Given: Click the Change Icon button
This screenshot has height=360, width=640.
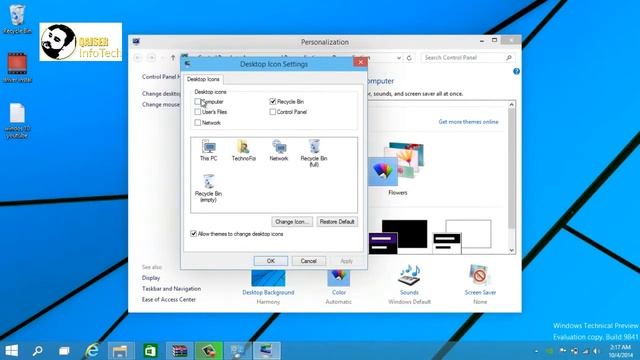Looking at the screenshot, I should pyautogui.click(x=292, y=222).
